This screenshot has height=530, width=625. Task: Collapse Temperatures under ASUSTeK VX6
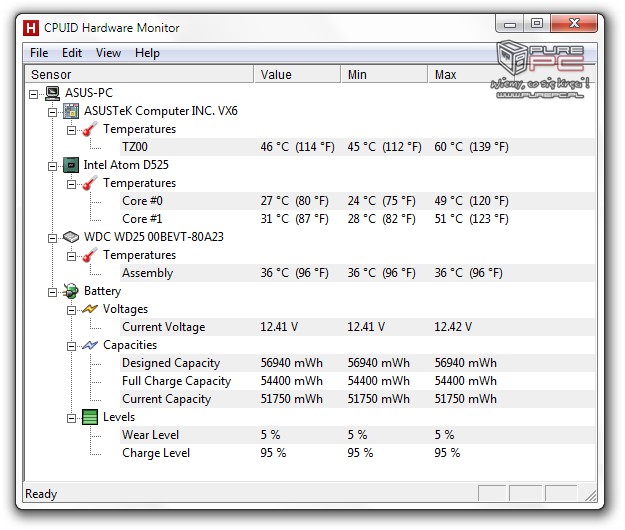point(71,130)
